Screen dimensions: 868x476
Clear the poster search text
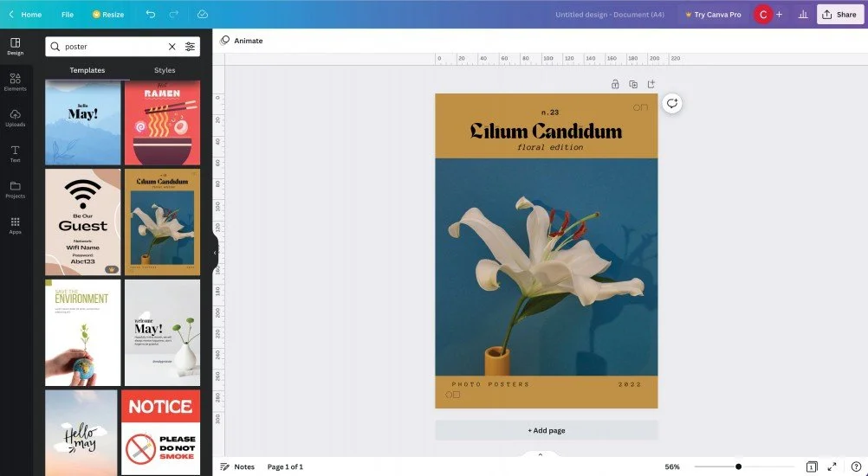pos(172,47)
